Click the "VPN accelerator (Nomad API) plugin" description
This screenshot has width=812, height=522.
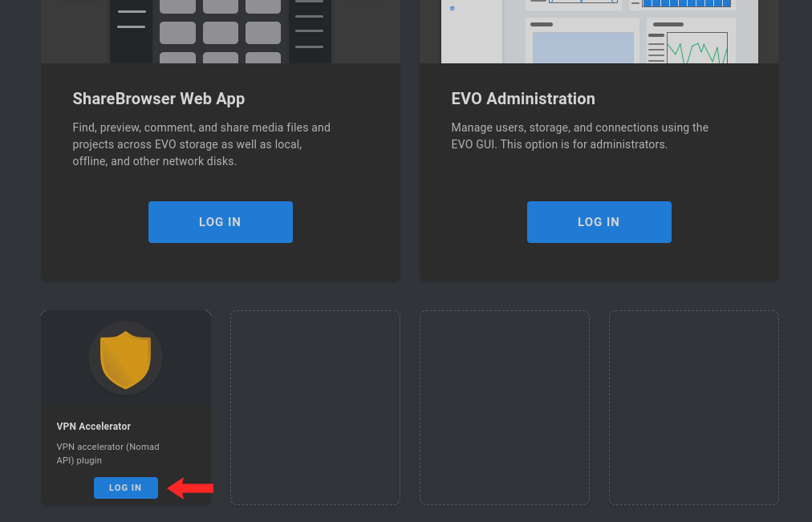[x=108, y=454]
